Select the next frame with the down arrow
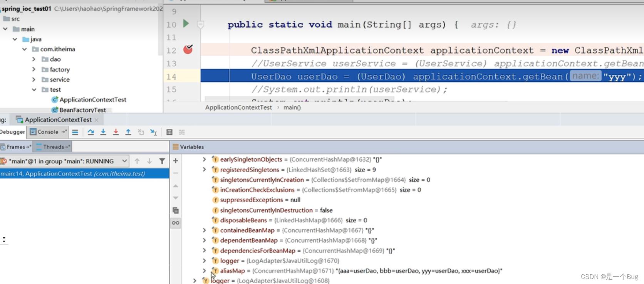 click(149, 161)
